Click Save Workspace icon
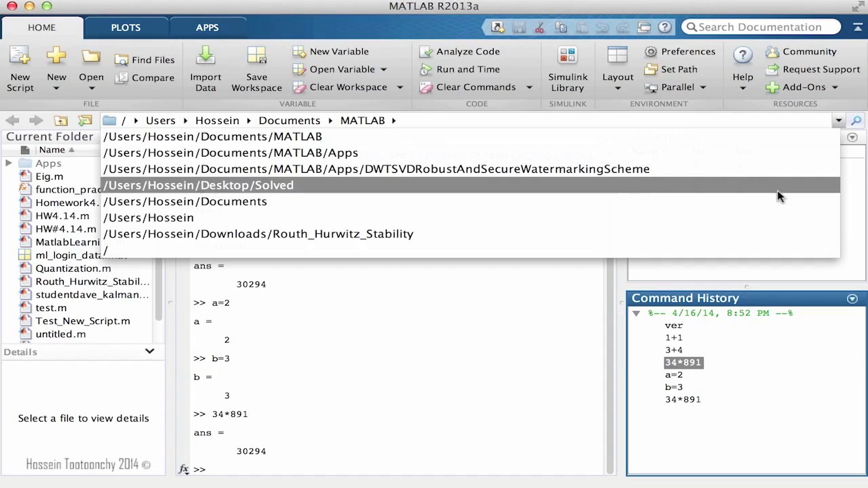The width and height of the screenshot is (868, 488). (256, 56)
